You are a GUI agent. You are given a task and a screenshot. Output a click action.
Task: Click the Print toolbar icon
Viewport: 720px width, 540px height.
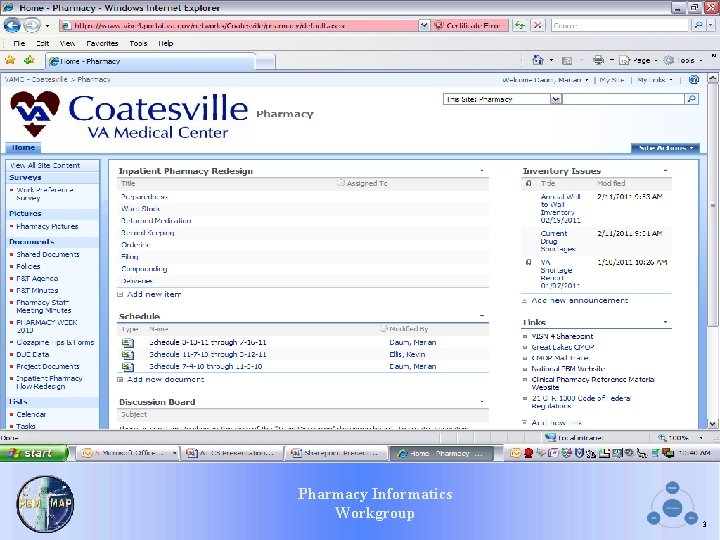598,60
